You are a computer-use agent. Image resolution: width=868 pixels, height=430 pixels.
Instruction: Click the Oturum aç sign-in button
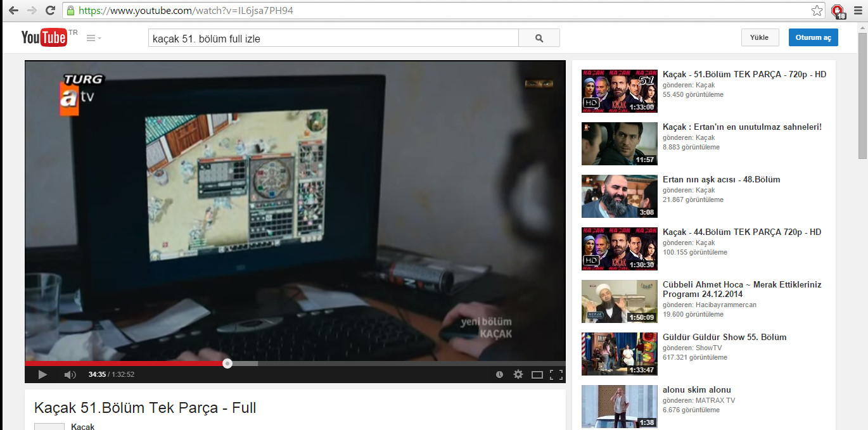pyautogui.click(x=814, y=37)
